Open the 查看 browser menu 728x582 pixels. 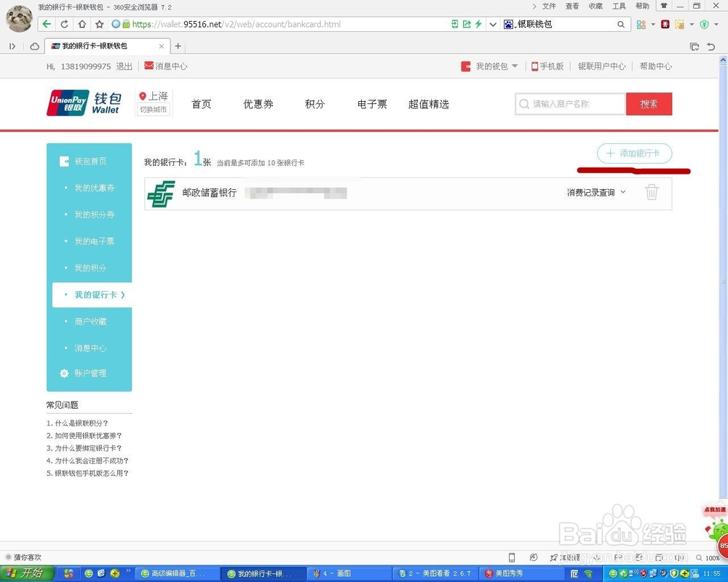point(572,6)
